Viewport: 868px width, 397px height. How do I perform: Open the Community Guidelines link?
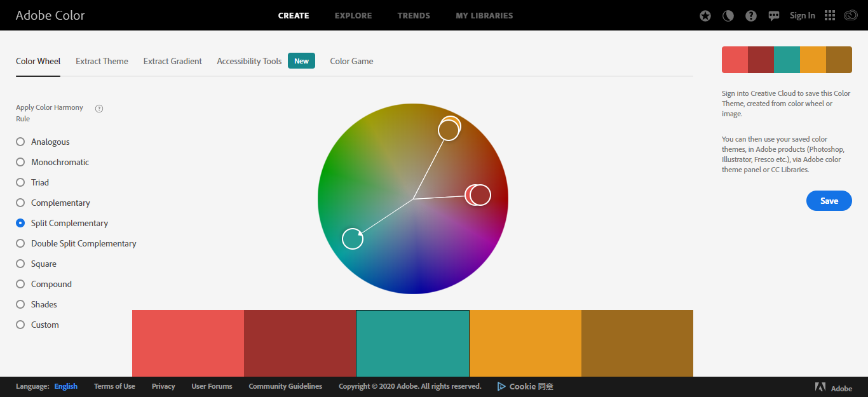point(285,386)
